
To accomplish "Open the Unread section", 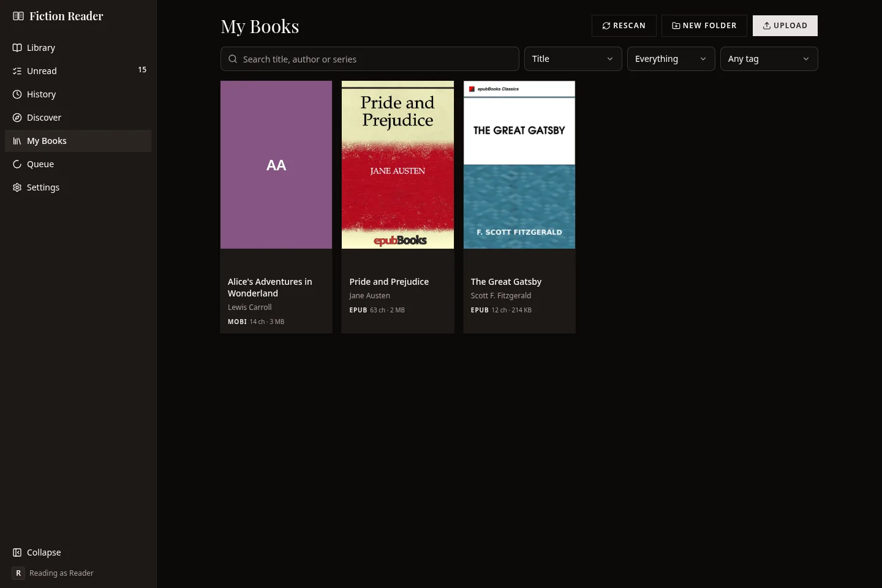I will click(x=78, y=71).
